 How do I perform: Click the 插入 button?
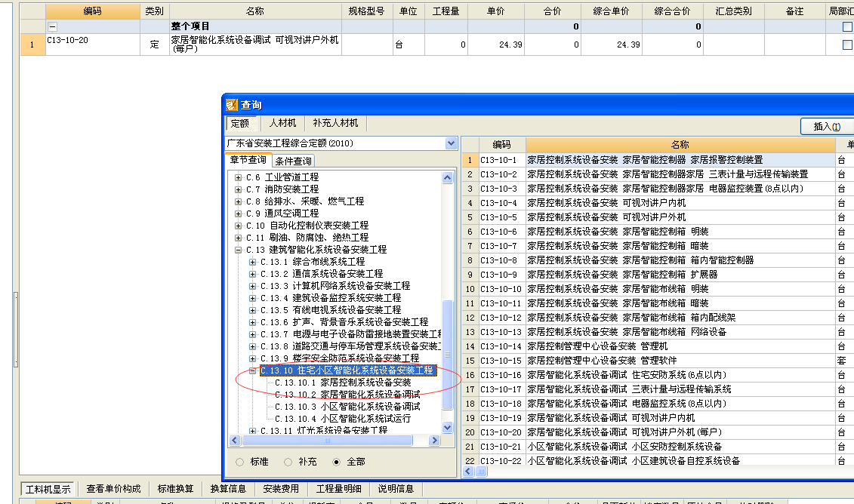[x=827, y=126]
